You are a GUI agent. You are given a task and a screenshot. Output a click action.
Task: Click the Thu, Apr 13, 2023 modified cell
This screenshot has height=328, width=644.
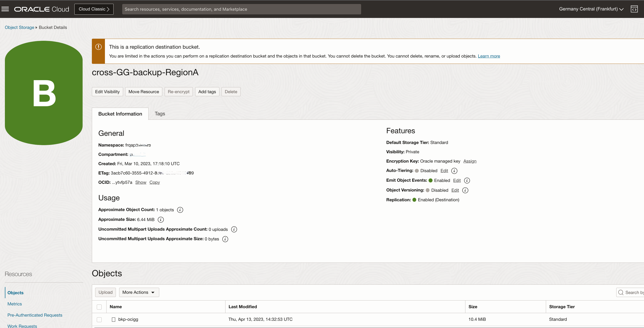point(260,319)
